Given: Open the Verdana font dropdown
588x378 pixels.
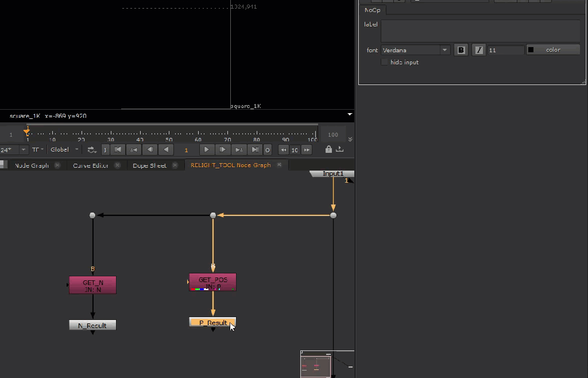Looking at the screenshot, I should point(444,50).
